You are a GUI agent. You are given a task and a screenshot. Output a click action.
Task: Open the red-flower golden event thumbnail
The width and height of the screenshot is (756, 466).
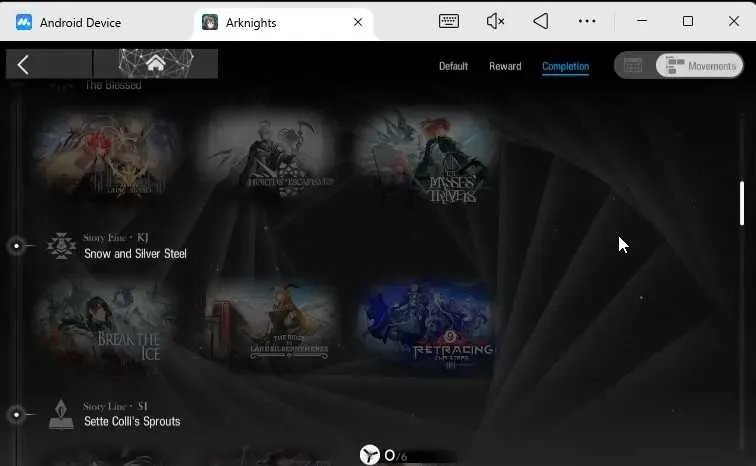[107, 154]
